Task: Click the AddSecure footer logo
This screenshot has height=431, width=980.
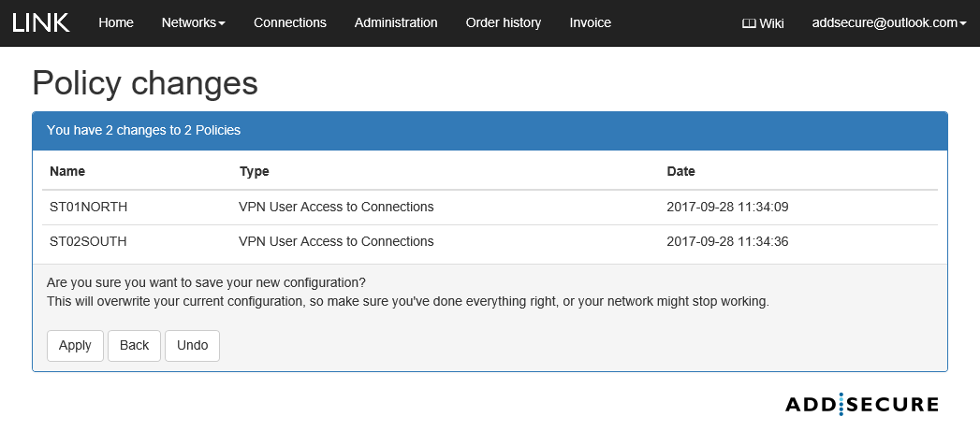Action: point(861,404)
